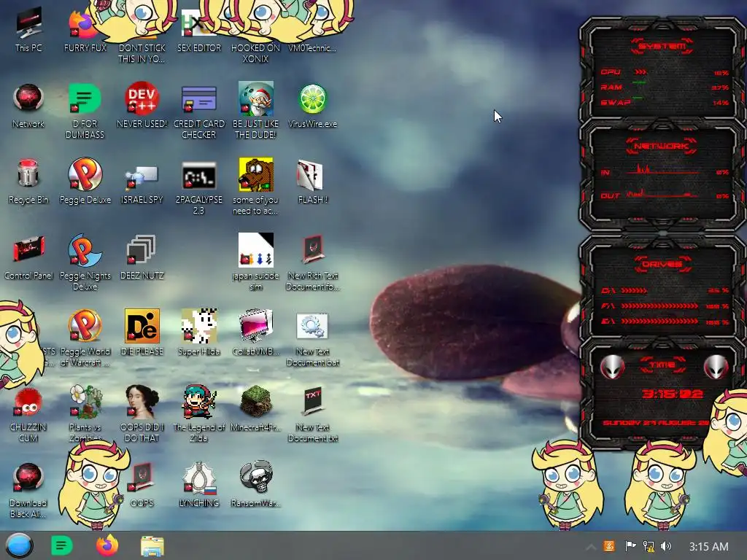Open the volume speaker tray icon

[666, 546]
